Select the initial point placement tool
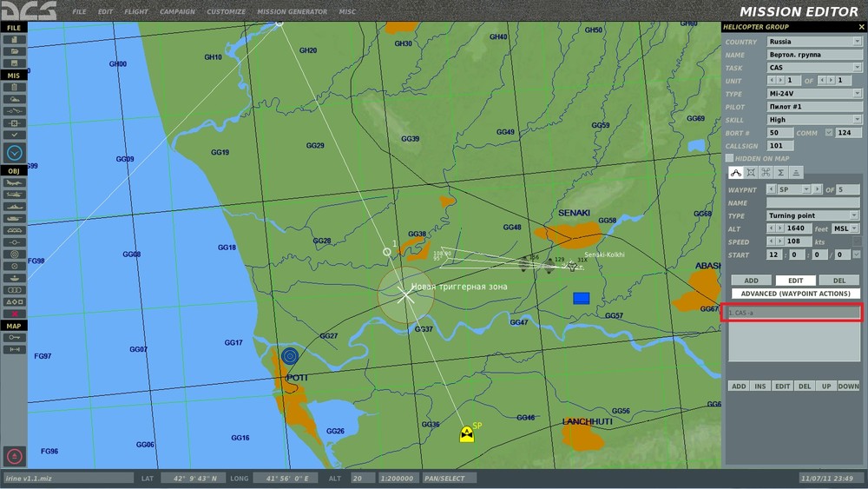Viewport: 868px width, 489px height. click(x=15, y=242)
